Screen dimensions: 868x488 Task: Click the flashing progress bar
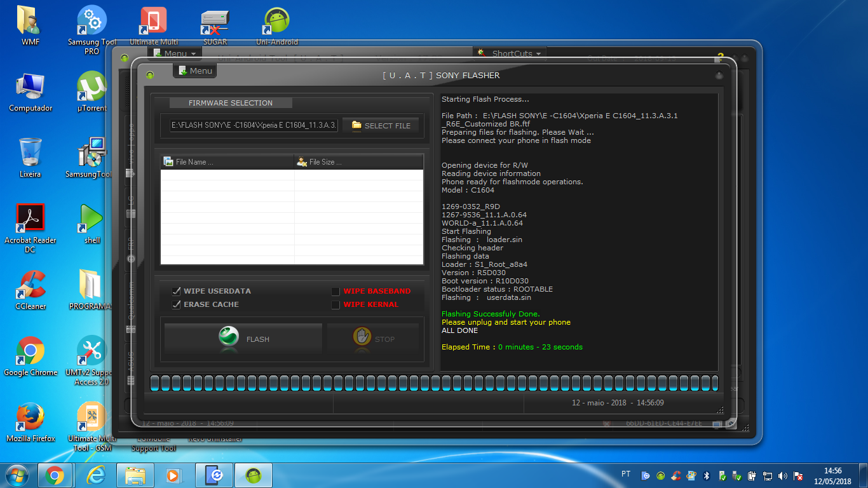[x=435, y=383]
